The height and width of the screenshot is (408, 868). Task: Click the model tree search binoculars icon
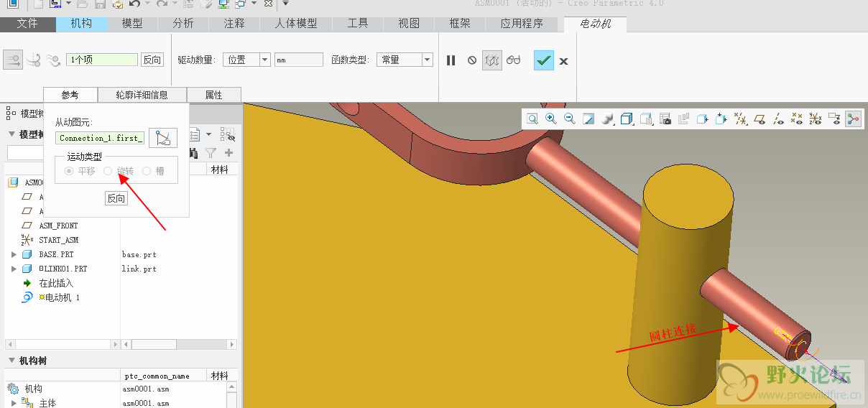(193, 152)
